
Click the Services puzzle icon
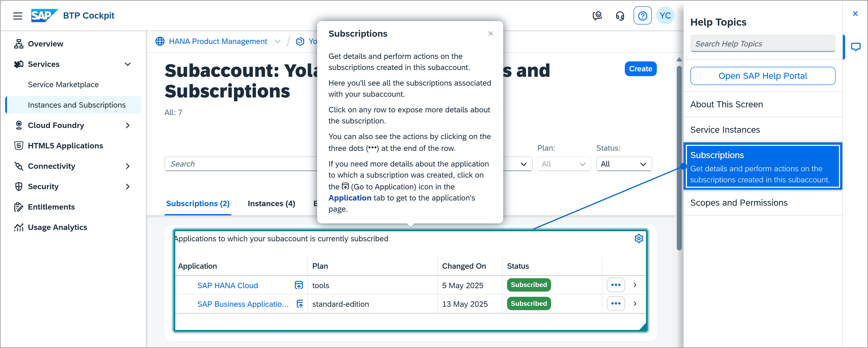[19, 64]
